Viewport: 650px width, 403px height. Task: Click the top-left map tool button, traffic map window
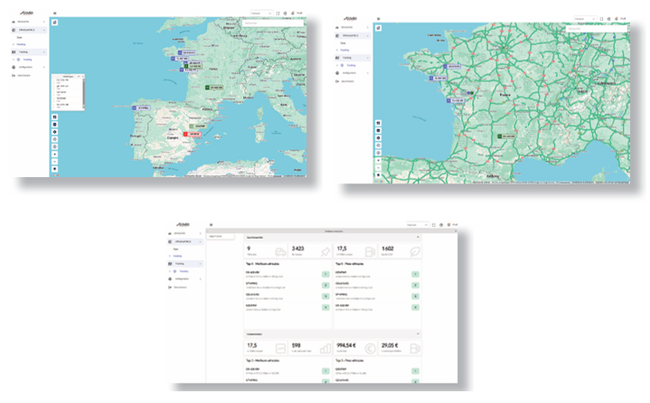[x=378, y=28]
